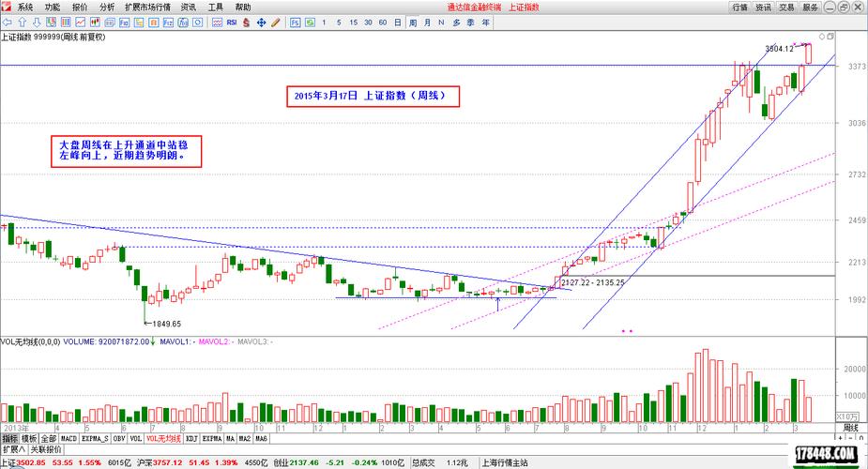Open the 系统 menu
Image resolution: width=868 pixels, height=469 pixels.
[x=25, y=8]
